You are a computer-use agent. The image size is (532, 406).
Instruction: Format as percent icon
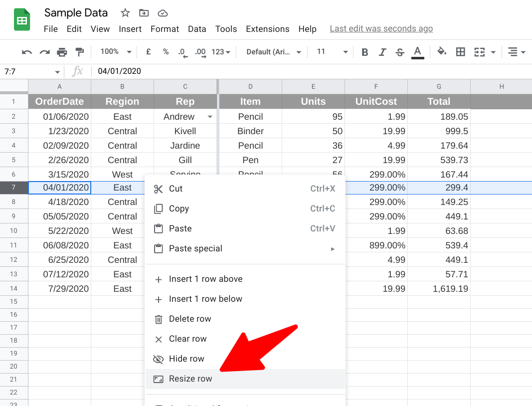(x=166, y=51)
